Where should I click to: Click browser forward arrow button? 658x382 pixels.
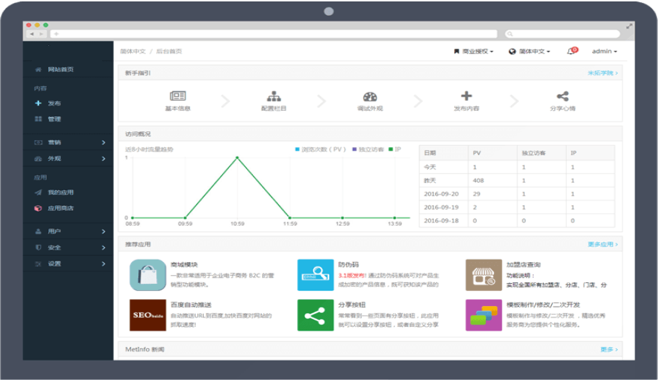click(41, 34)
